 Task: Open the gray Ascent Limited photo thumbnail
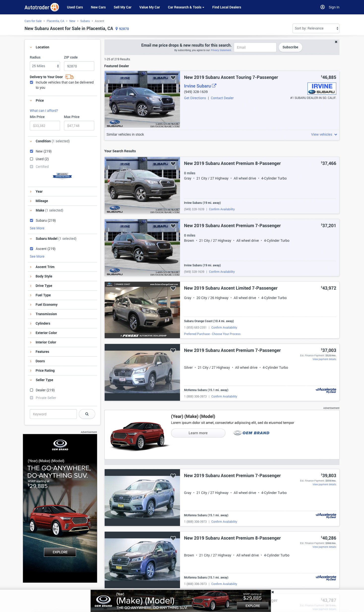142,310
